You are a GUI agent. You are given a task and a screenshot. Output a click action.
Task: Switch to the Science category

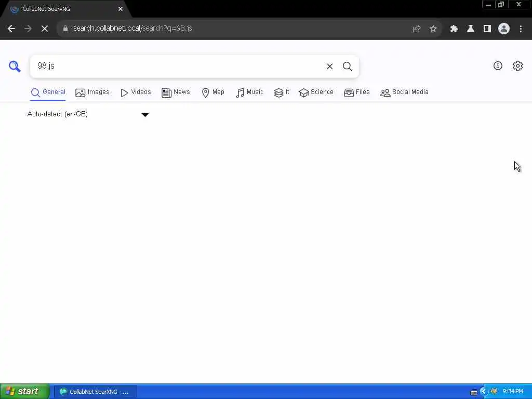316,92
